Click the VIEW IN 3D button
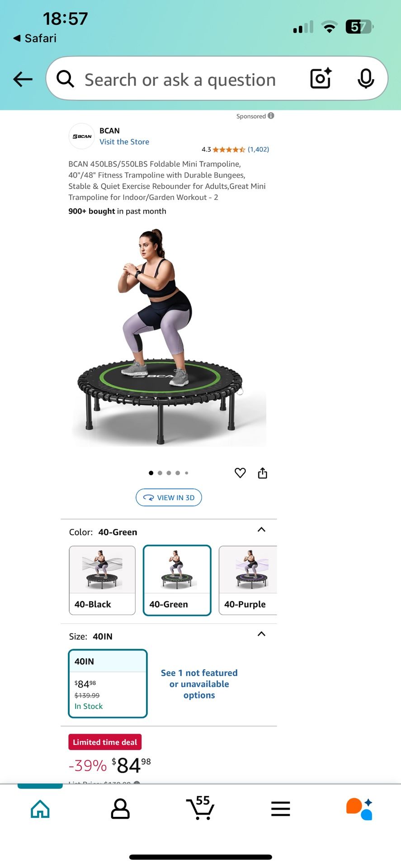Screen dimensions: 401x868 [169, 498]
